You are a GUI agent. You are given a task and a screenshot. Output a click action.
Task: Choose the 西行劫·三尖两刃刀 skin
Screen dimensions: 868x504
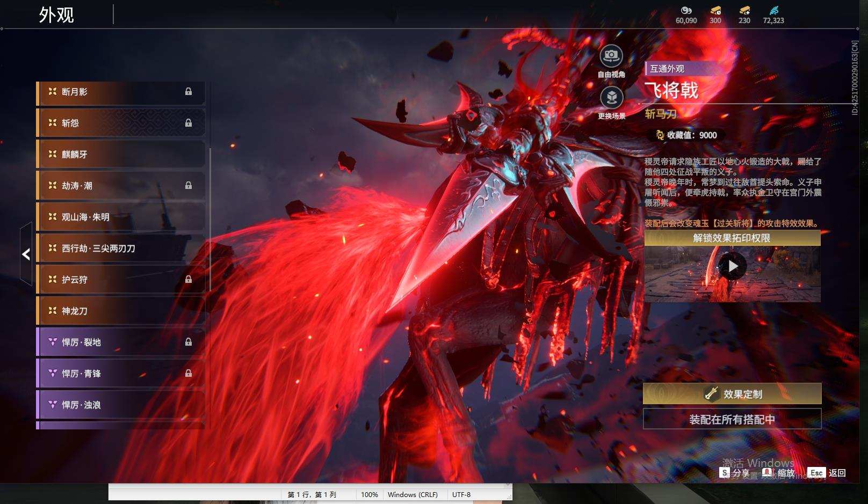121,249
